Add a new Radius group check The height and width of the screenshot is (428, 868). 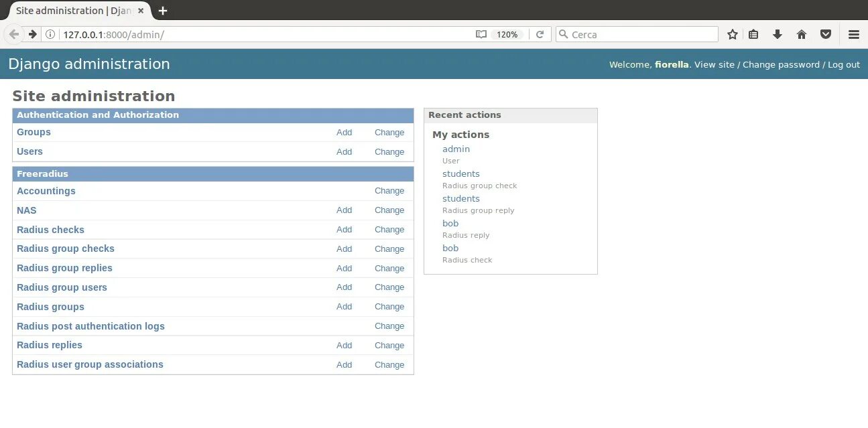click(344, 249)
